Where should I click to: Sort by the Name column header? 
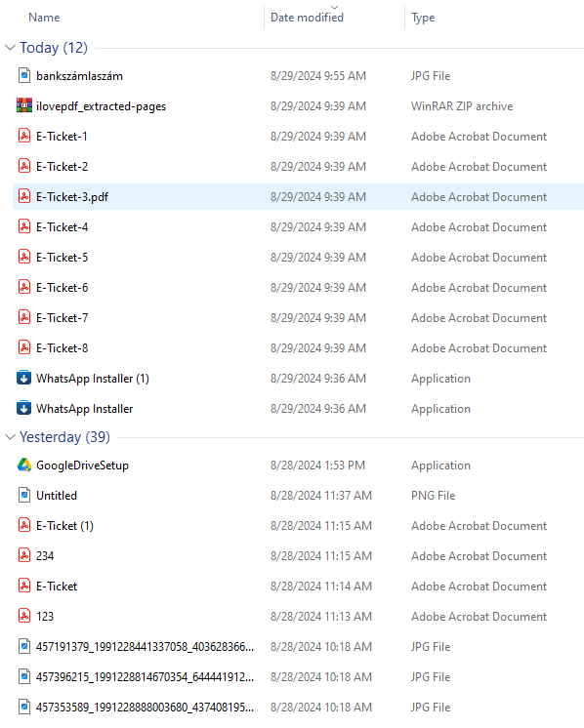tap(44, 18)
